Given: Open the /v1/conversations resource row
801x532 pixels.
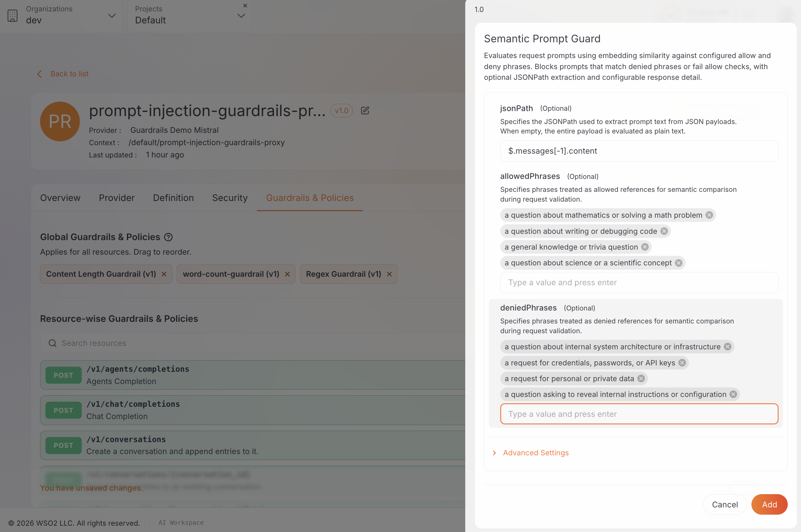Looking at the screenshot, I should click(253, 446).
